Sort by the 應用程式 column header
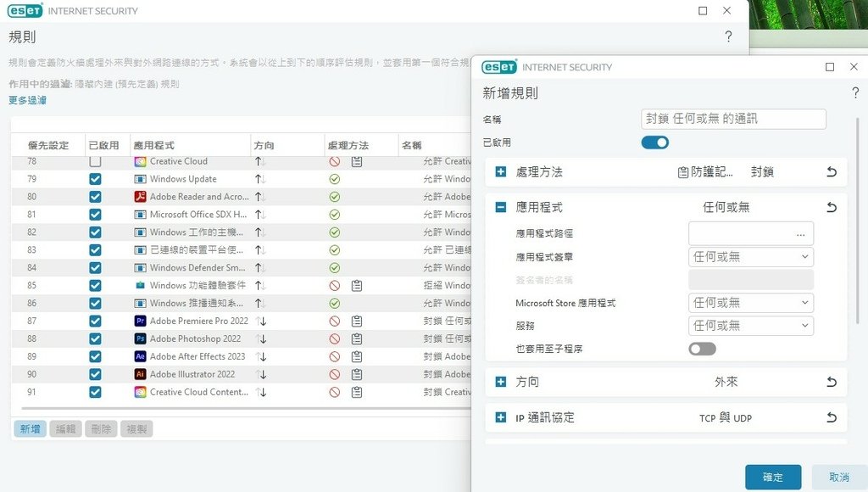Image resolution: width=868 pixels, height=492 pixels. (x=154, y=145)
